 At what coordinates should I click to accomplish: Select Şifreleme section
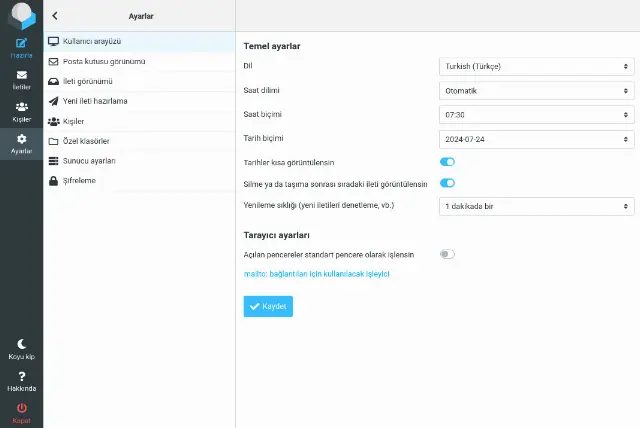click(x=139, y=181)
